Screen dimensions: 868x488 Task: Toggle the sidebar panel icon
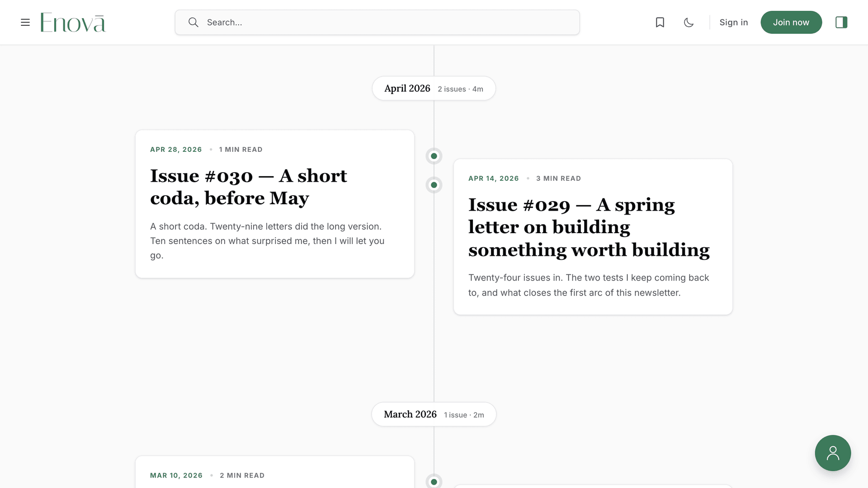click(x=841, y=22)
